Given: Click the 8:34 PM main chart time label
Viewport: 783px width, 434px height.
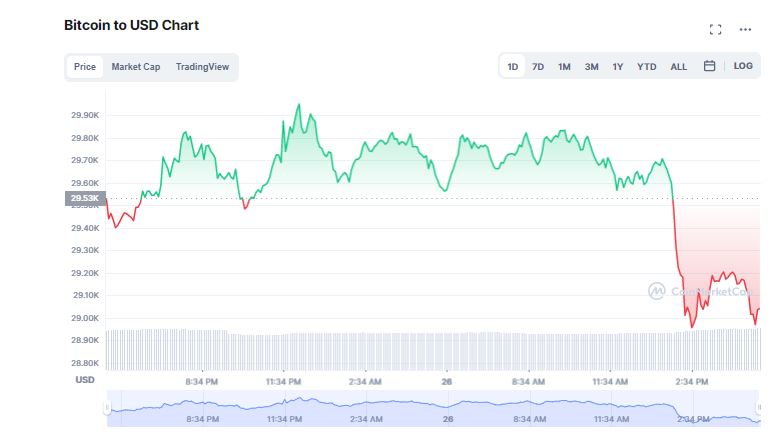Looking at the screenshot, I should point(202,382).
